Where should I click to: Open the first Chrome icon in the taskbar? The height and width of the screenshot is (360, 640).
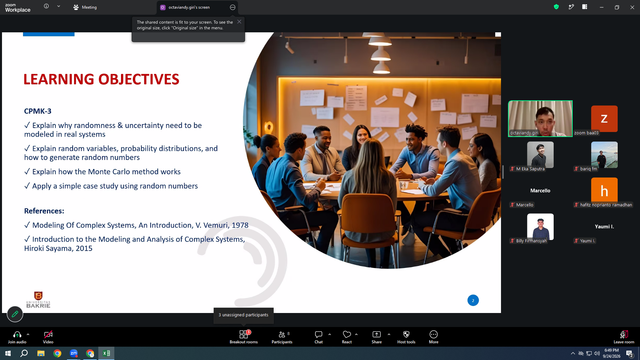57,353
